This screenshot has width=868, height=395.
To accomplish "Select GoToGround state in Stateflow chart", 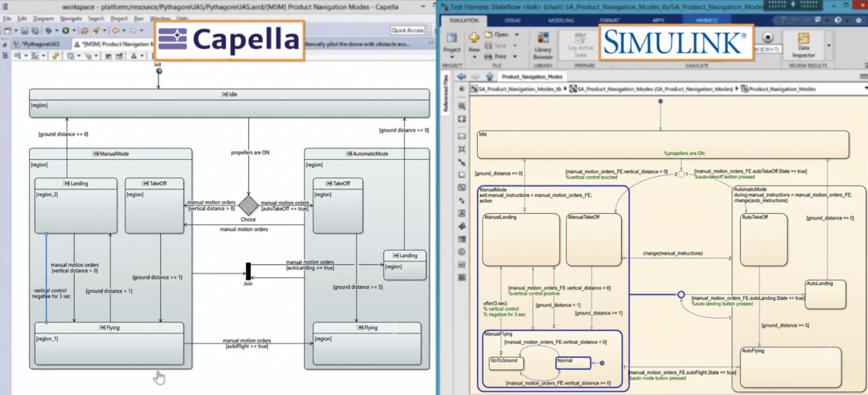I will click(505, 362).
